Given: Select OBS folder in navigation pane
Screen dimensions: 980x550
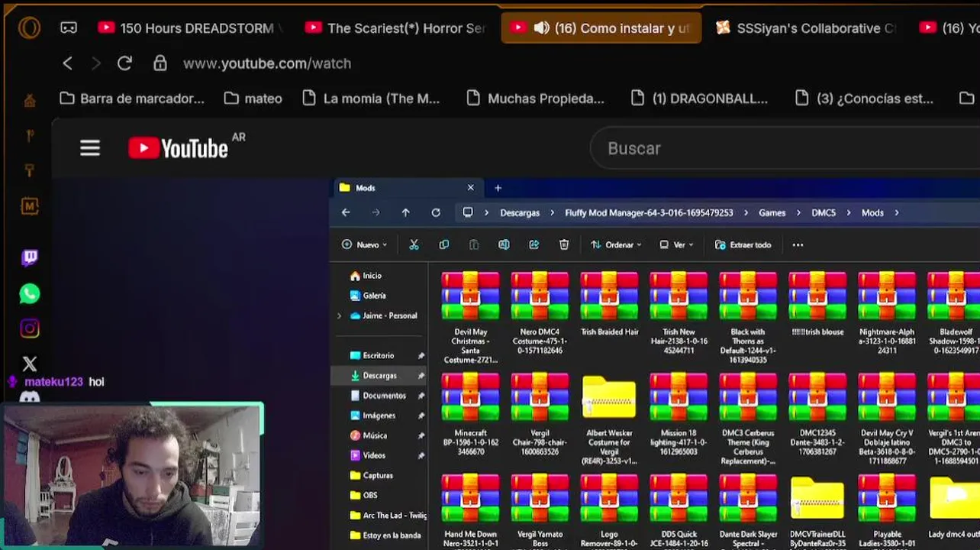Looking at the screenshot, I should [x=363, y=495].
